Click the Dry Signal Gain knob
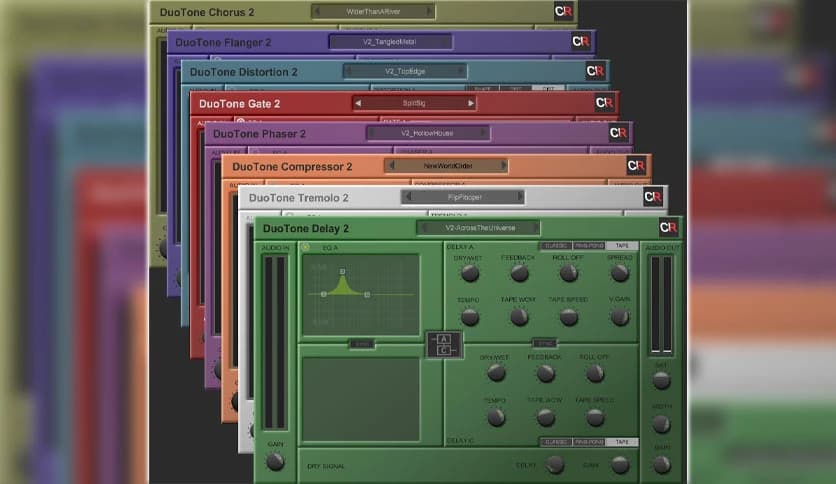The height and width of the screenshot is (484, 836). pos(620,465)
